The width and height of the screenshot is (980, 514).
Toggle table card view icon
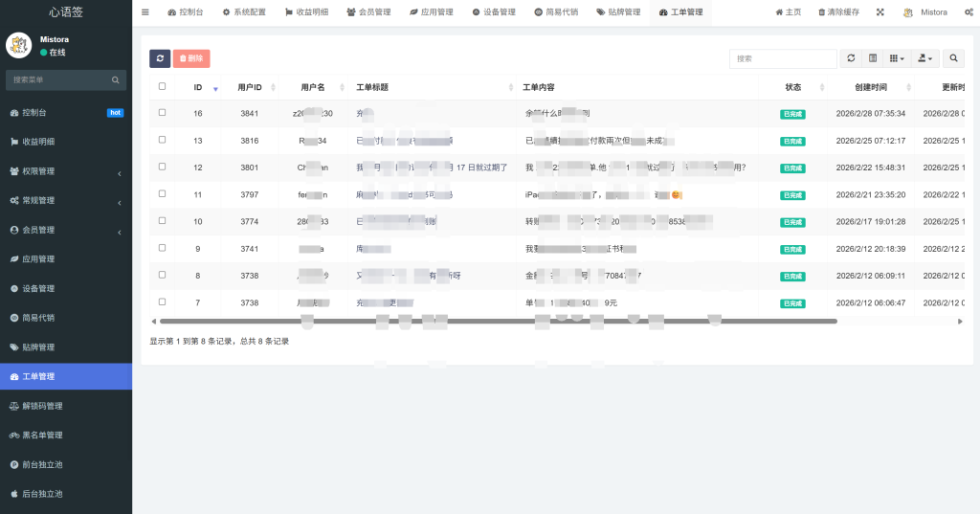tap(873, 58)
